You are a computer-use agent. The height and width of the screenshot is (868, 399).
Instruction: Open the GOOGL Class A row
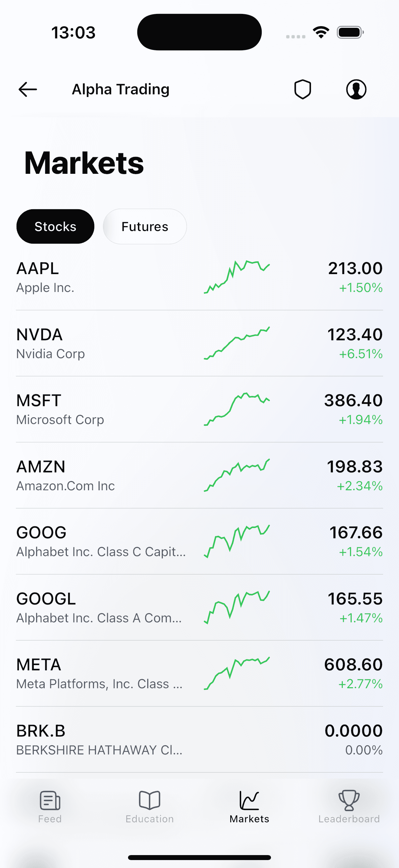tap(199, 607)
